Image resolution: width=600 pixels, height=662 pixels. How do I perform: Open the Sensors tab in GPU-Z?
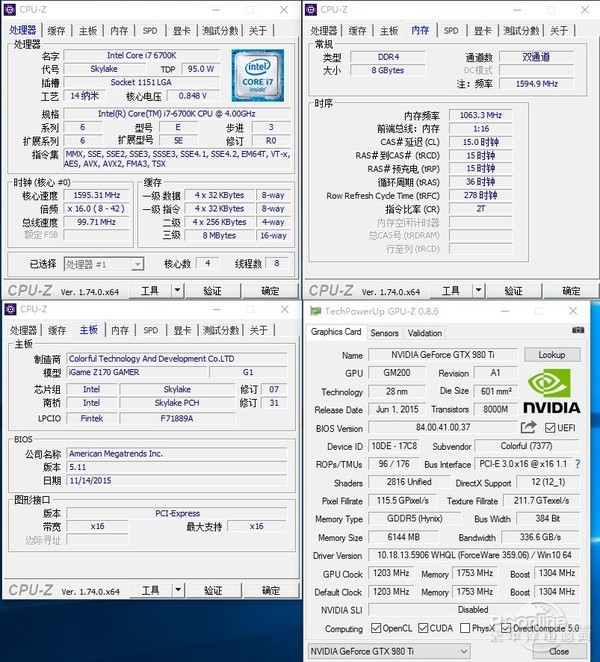click(384, 333)
